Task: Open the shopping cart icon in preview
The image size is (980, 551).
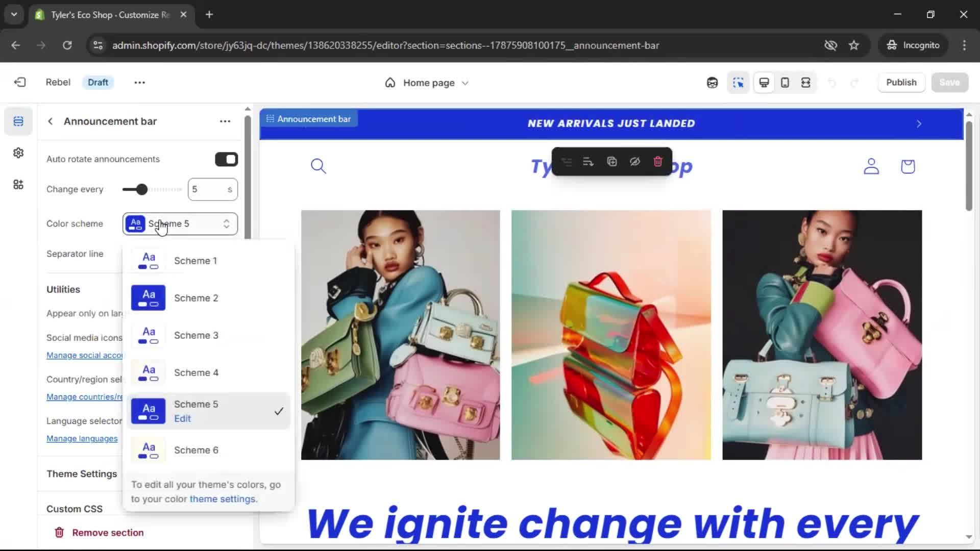Action: point(908,166)
